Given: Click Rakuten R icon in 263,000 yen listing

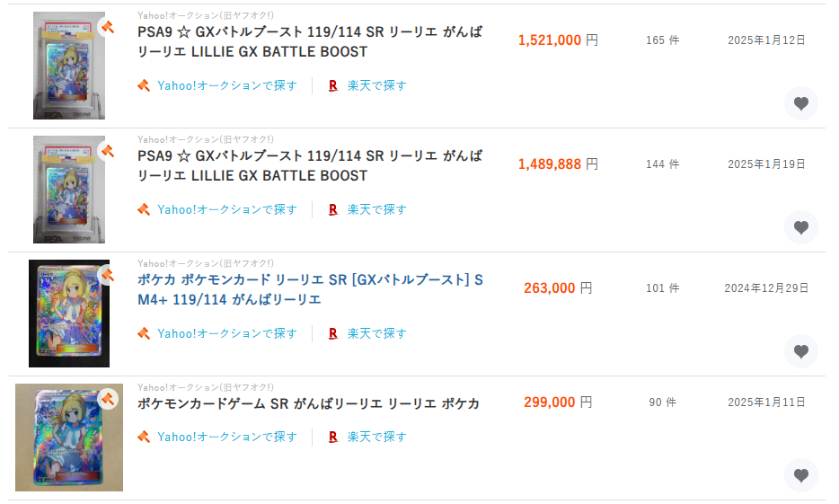Looking at the screenshot, I should [x=333, y=333].
